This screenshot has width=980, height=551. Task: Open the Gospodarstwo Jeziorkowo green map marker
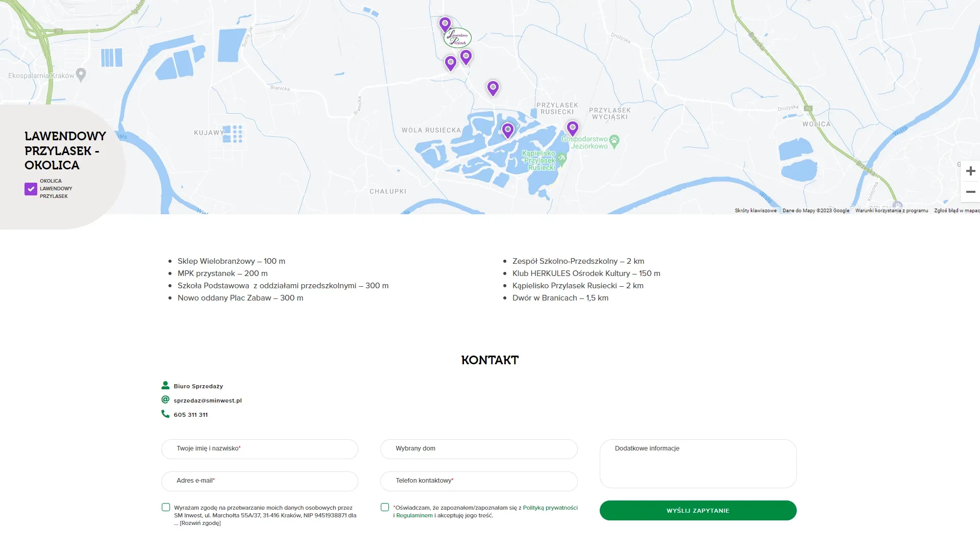pos(615,141)
